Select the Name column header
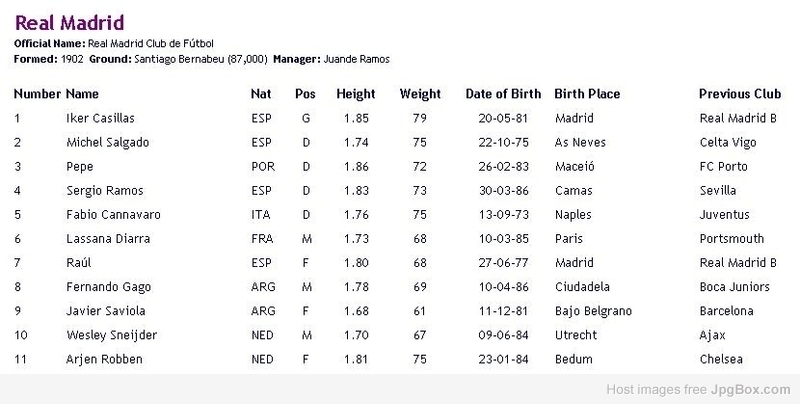This screenshot has height=404, width=800. tap(82, 94)
